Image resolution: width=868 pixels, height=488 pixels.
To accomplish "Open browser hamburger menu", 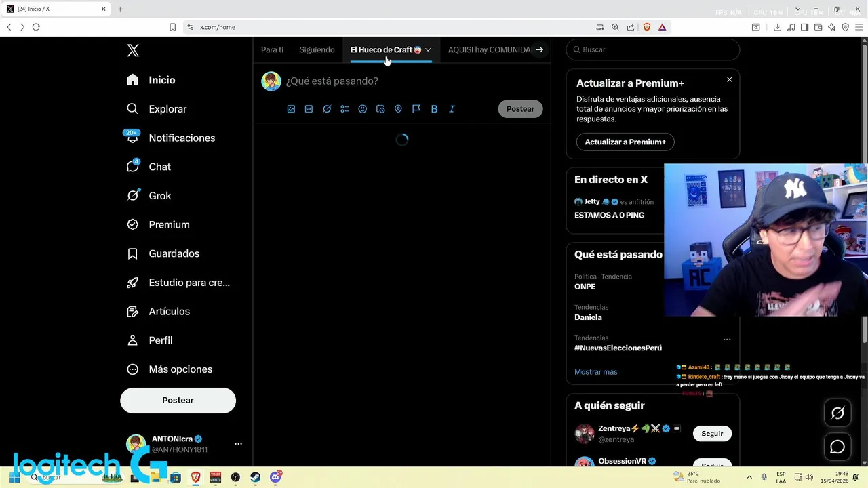I will click(859, 27).
